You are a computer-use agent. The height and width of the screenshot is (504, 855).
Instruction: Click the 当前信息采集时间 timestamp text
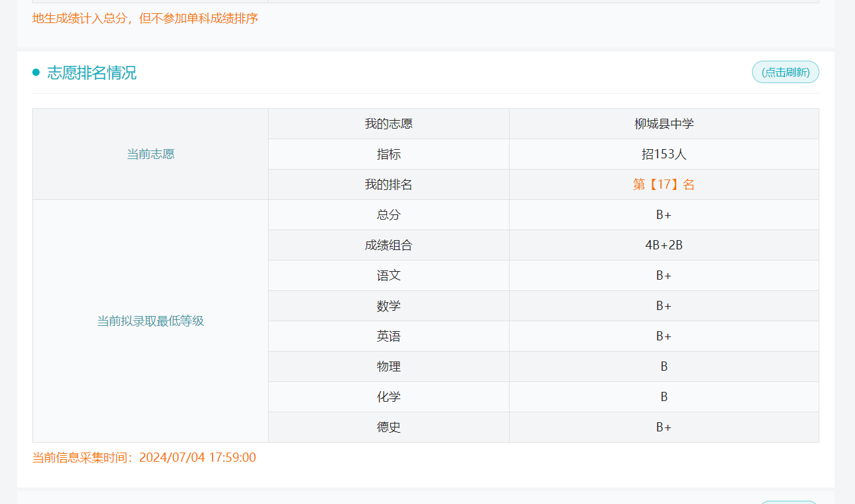pos(144,458)
